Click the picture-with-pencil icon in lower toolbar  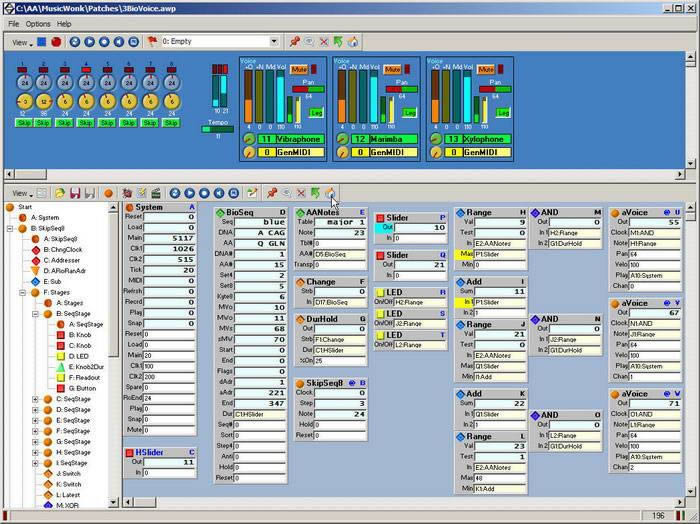pos(252,193)
